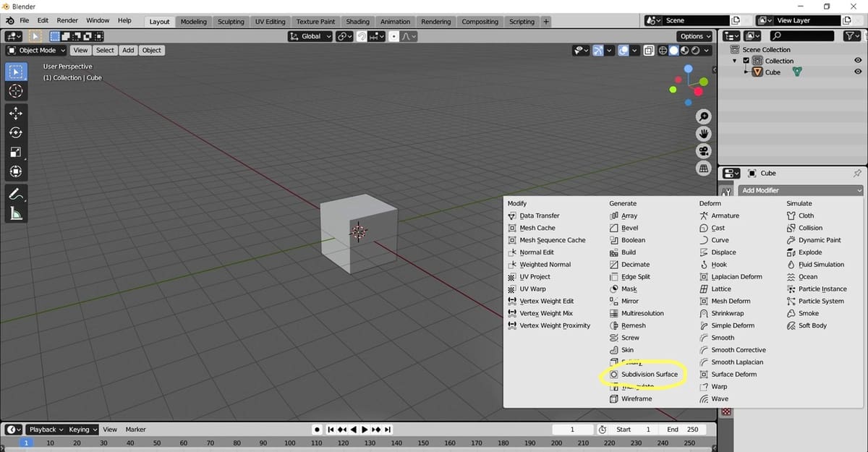The image size is (868, 452).
Task: Switch to the Sculpting workspace tab
Action: 231,22
